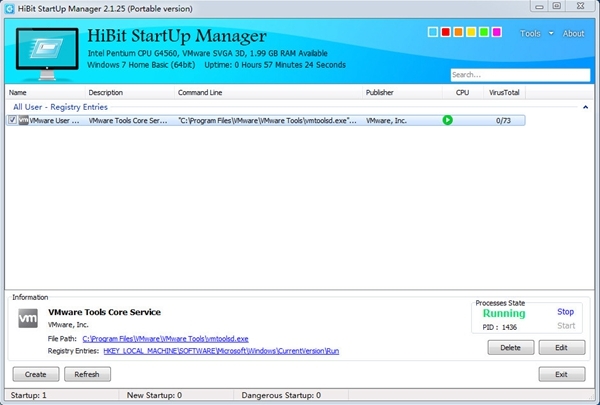Viewport: 600px width, 405px height.
Task: Delete the selected startup entry
Action: click(510, 348)
